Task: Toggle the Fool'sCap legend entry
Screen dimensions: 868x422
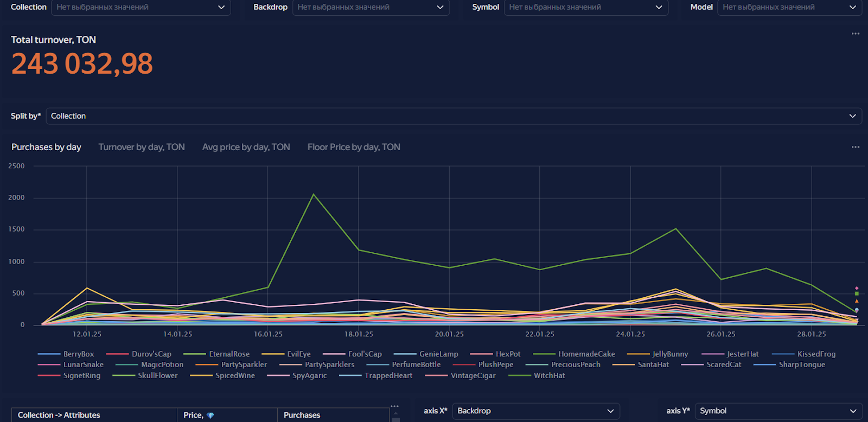Action: click(x=352, y=354)
